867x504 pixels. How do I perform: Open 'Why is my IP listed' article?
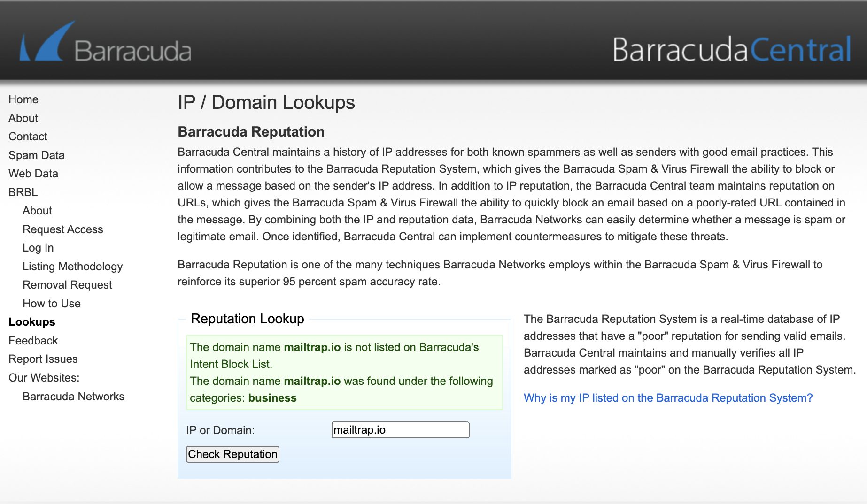tap(668, 398)
